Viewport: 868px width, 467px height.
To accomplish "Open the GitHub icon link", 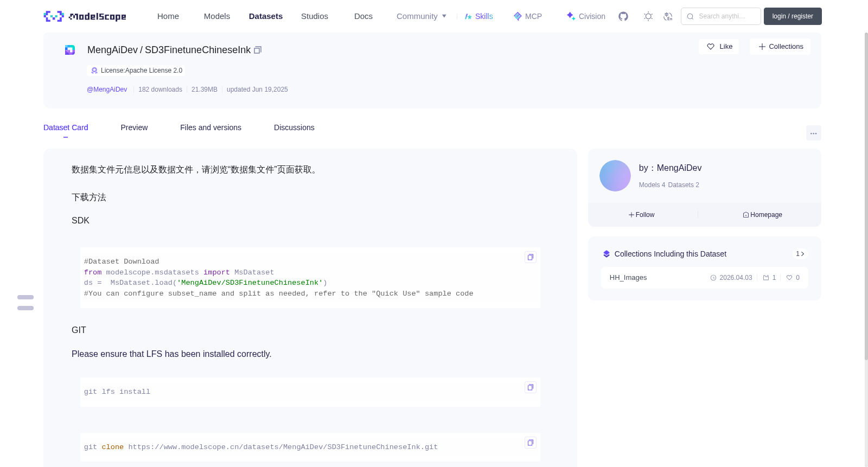I will [623, 16].
